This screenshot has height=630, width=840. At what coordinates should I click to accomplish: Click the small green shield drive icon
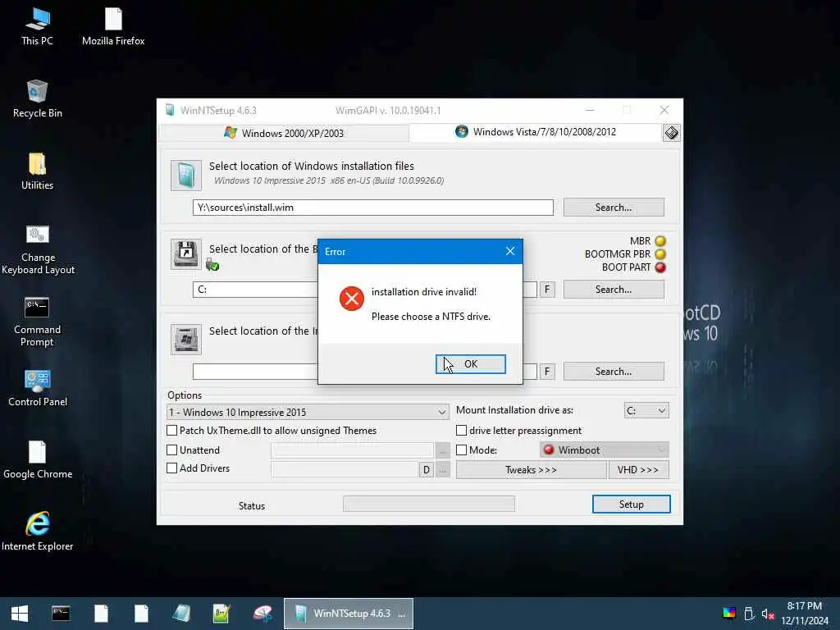212,265
